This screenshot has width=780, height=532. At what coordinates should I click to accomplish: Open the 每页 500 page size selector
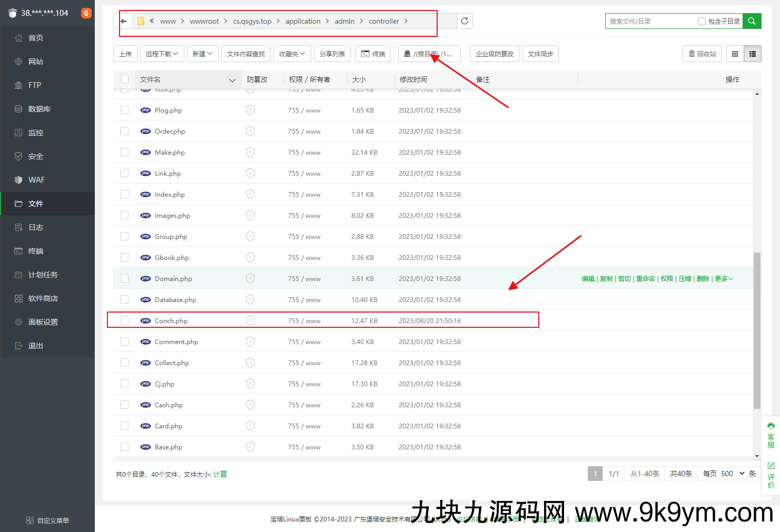pyautogui.click(x=733, y=474)
